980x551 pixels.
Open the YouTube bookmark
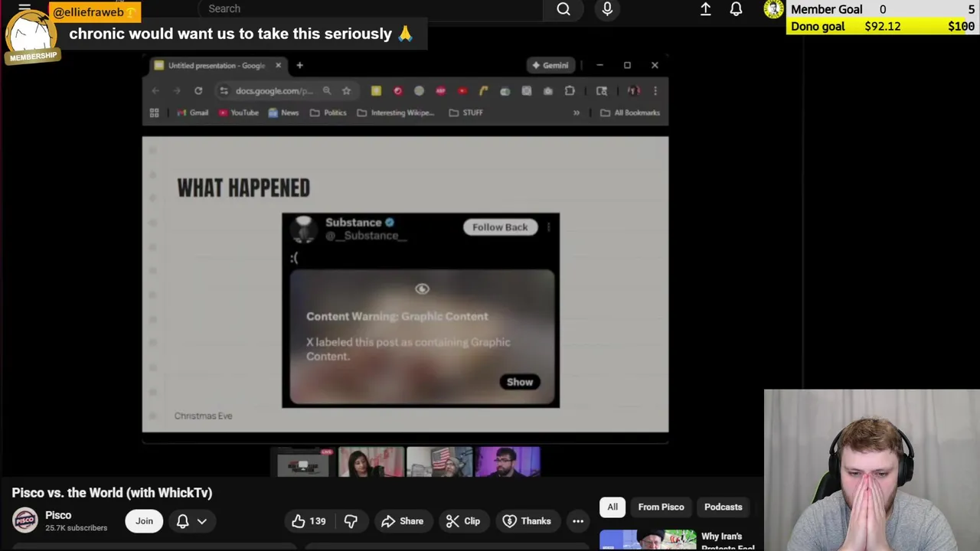pyautogui.click(x=239, y=113)
